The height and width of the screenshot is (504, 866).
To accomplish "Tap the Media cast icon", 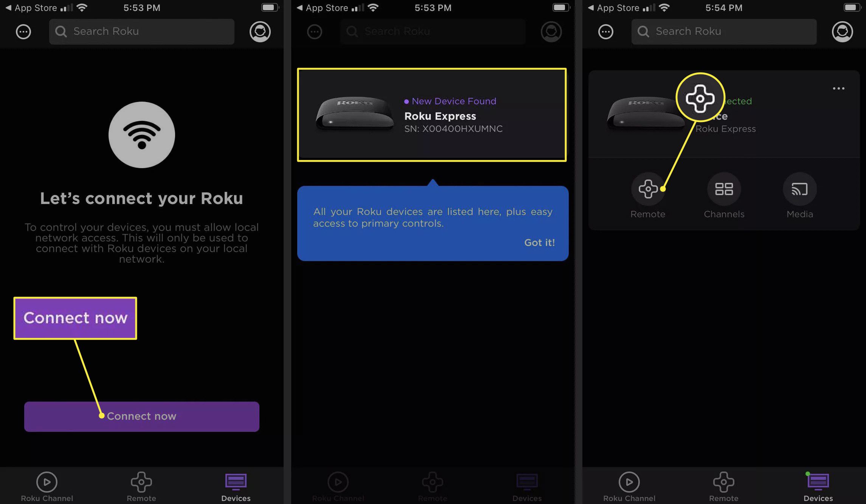I will 799,189.
